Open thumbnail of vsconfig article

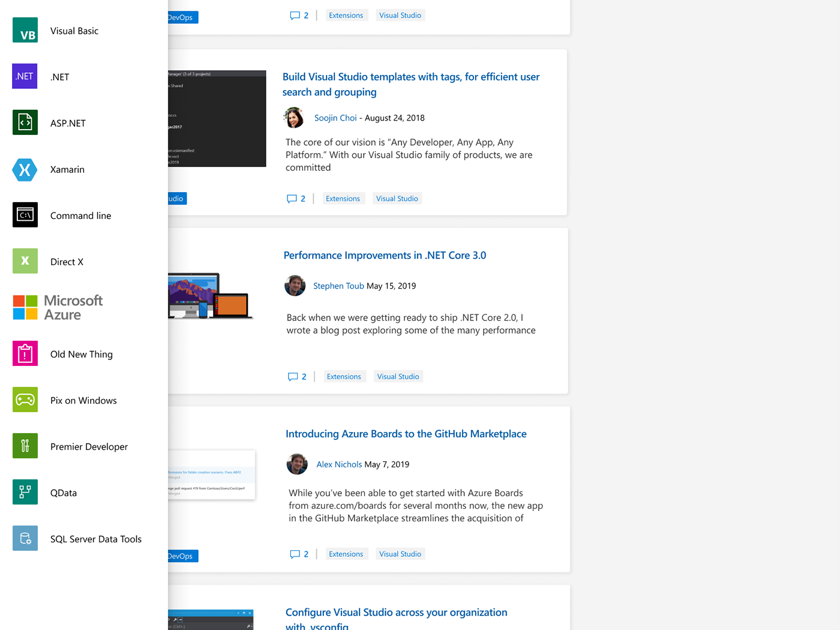(211, 620)
